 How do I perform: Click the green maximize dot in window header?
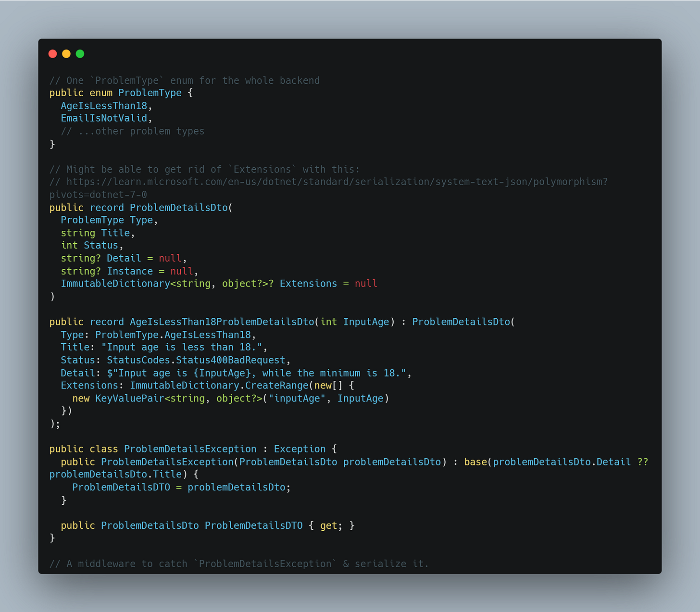tap(80, 54)
